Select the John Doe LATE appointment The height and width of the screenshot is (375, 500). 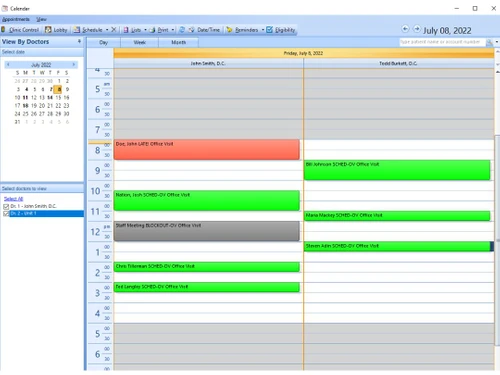(x=206, y=149)
